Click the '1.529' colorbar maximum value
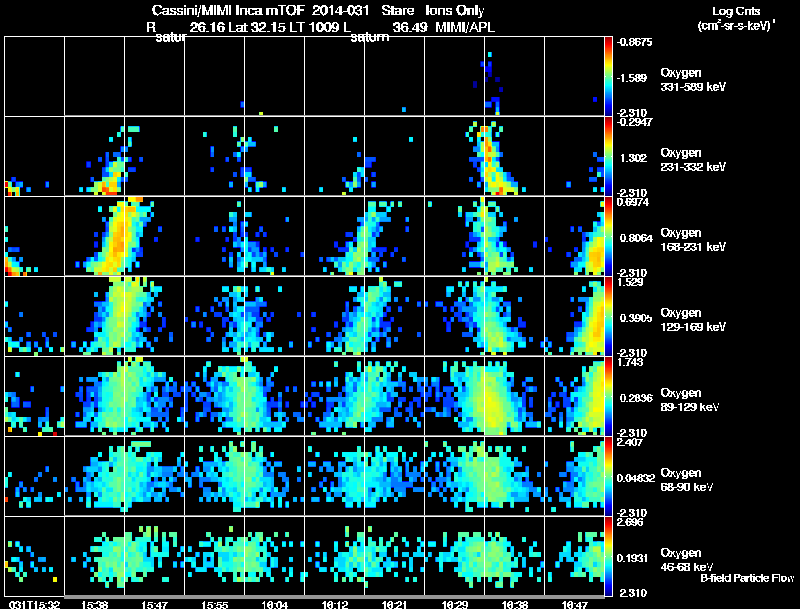Screen dimensions: 800x609 630,282
